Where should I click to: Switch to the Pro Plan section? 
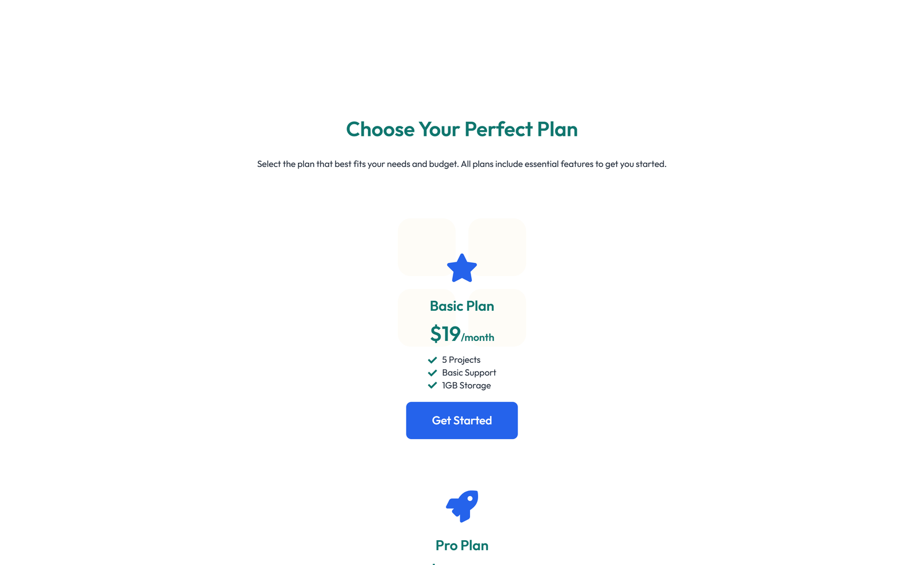pos(462,545)
